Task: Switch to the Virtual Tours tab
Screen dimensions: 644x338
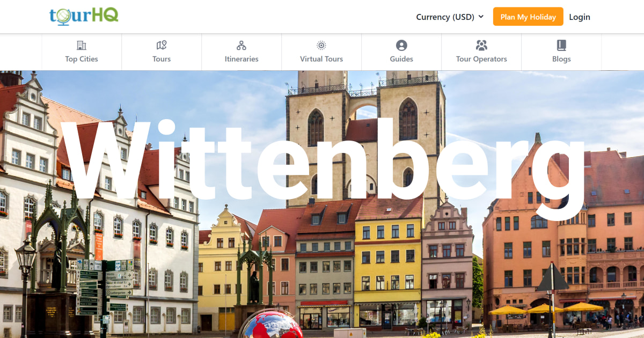Action: (321, 59)
